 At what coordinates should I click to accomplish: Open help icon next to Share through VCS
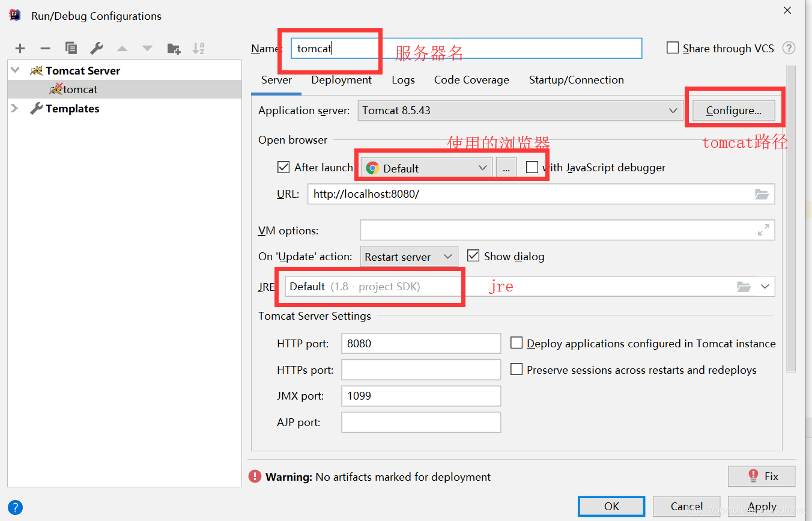[789, 48]
